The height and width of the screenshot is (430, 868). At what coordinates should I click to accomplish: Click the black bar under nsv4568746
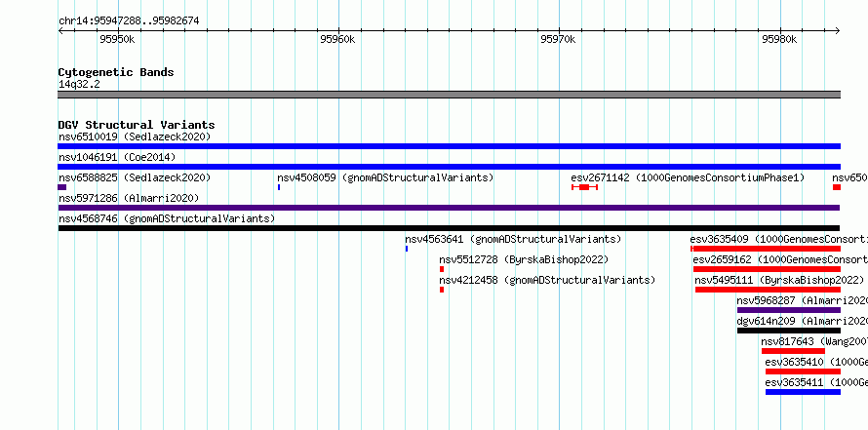pos(449,228)
